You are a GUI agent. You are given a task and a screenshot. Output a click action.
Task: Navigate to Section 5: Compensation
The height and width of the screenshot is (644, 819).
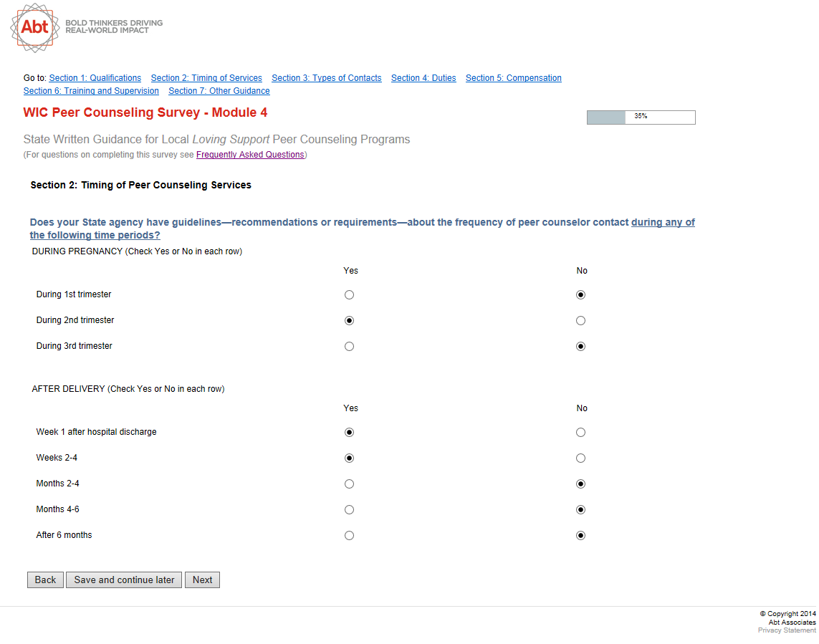click(x=514, y=78)
